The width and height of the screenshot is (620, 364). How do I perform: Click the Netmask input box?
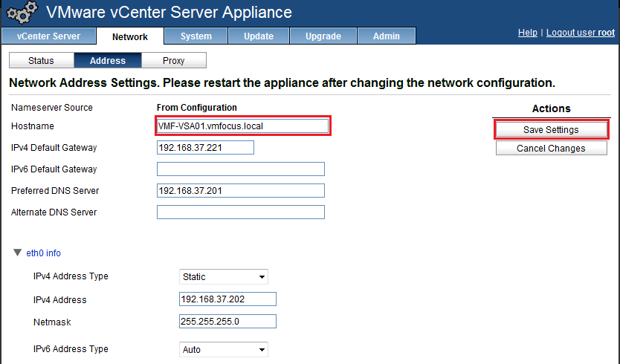(x=227, y=321)
